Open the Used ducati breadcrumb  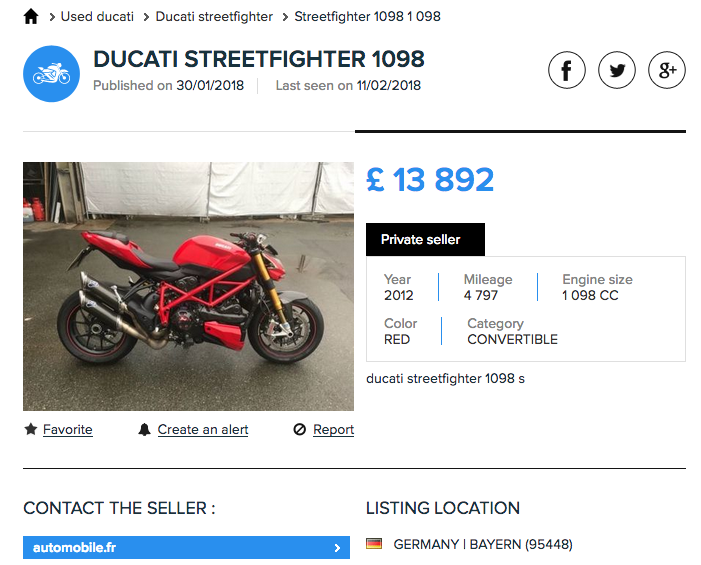97,17
